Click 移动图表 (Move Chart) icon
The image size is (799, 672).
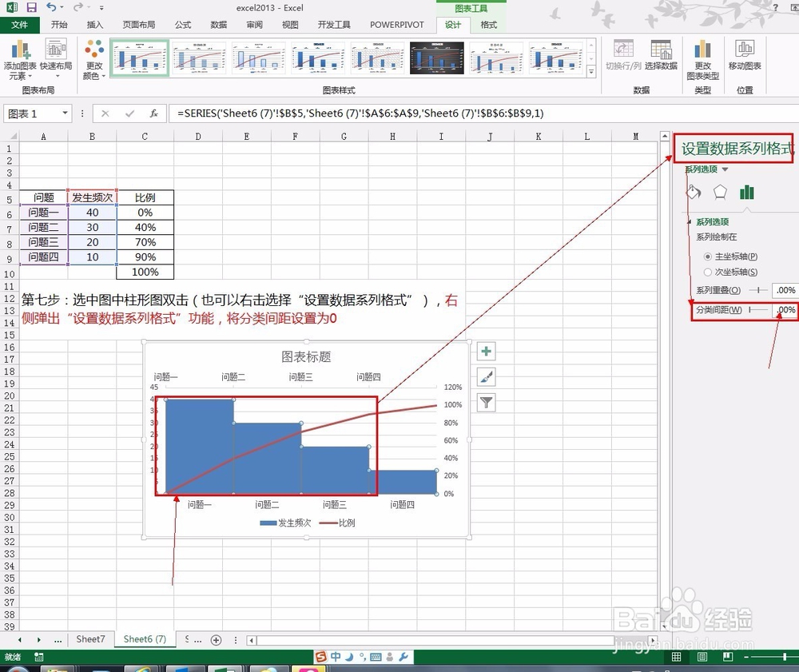(745, 55)
